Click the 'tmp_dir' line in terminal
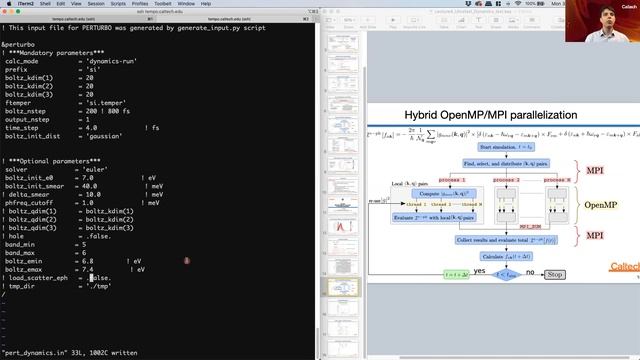Viewport: 640px width, 360px height. coord(56,286)
